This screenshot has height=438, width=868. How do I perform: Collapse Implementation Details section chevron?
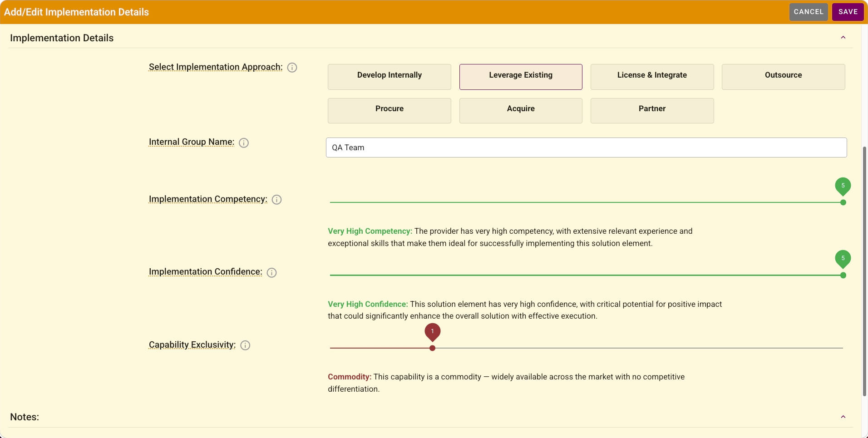tap(843, 38)
